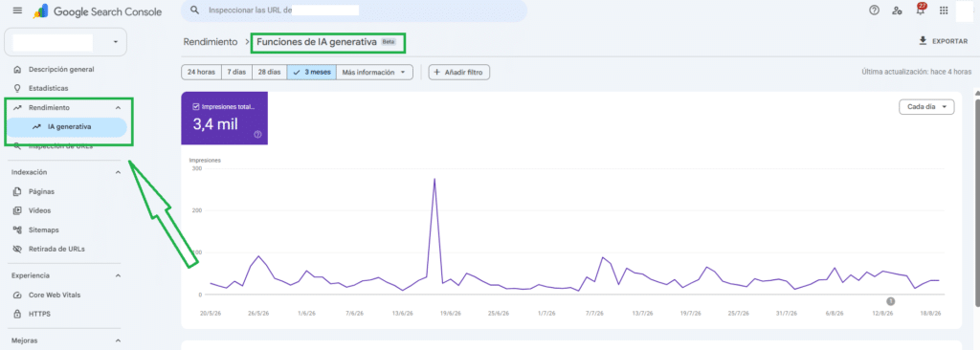Click the Rendimiento breadcrumb link
The width and height of the screenshot is (980, 350).
point(211,42)
